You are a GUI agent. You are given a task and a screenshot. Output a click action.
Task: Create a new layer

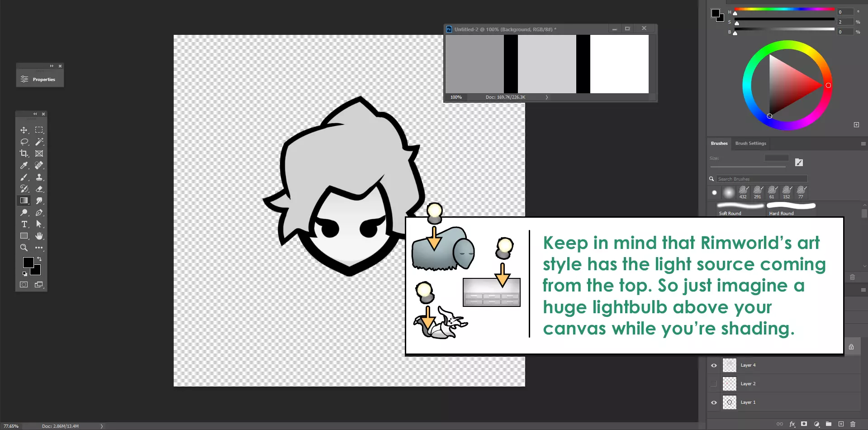(x=841, y=424)
